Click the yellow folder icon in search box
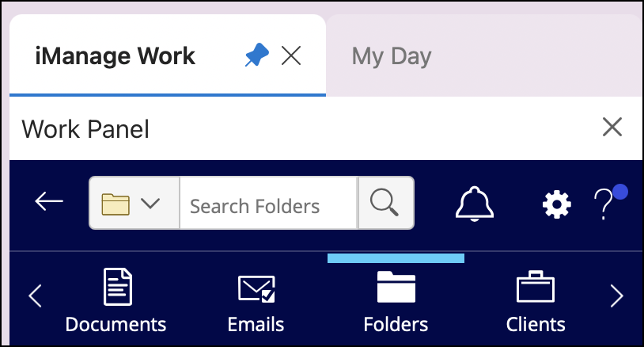Screen dimensions: 644x347 [116, 204]
